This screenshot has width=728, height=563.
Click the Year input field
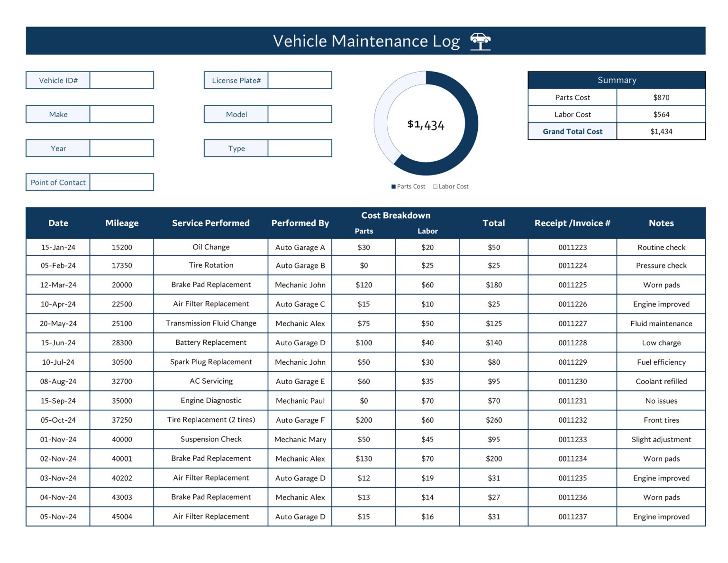click(x=122, y=148)
